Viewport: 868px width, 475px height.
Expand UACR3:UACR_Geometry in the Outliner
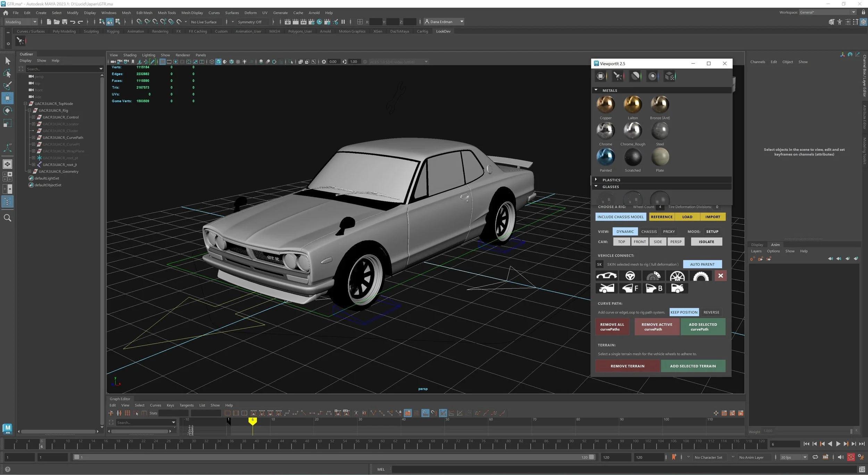30,172
